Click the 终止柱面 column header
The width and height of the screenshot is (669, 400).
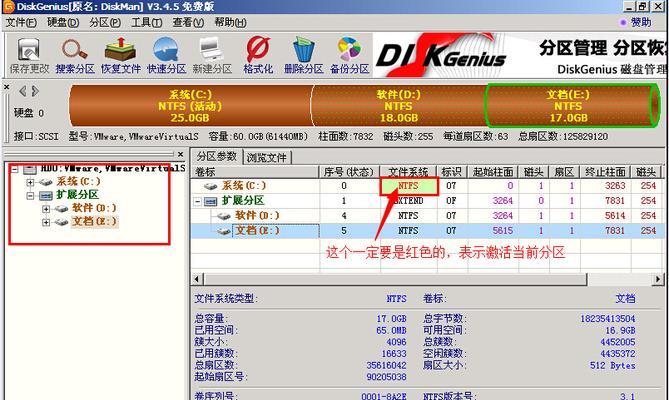[x=605, y=172]
